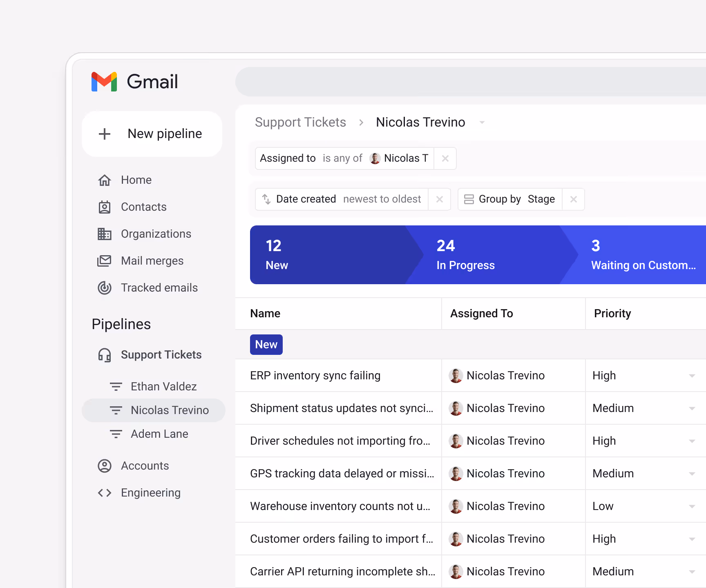706x588 pixels.
Task: Click Nicolas Trevino in Carrier API row
Action: pyautogui.click(x=505, y=572)
